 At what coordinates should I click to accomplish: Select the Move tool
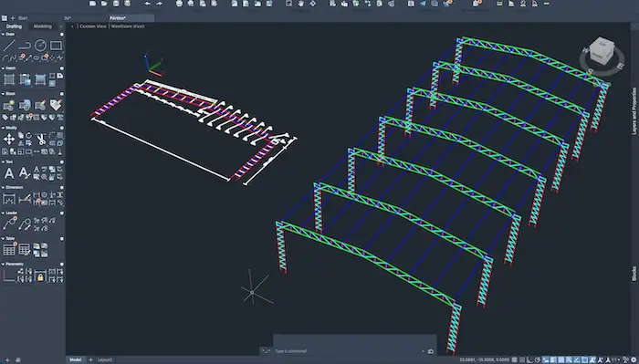(9, 140)
